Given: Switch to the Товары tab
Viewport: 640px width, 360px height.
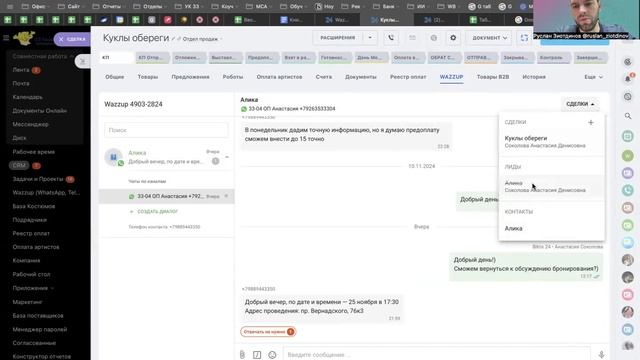Looking at the screenshot, I should [148, 77].
